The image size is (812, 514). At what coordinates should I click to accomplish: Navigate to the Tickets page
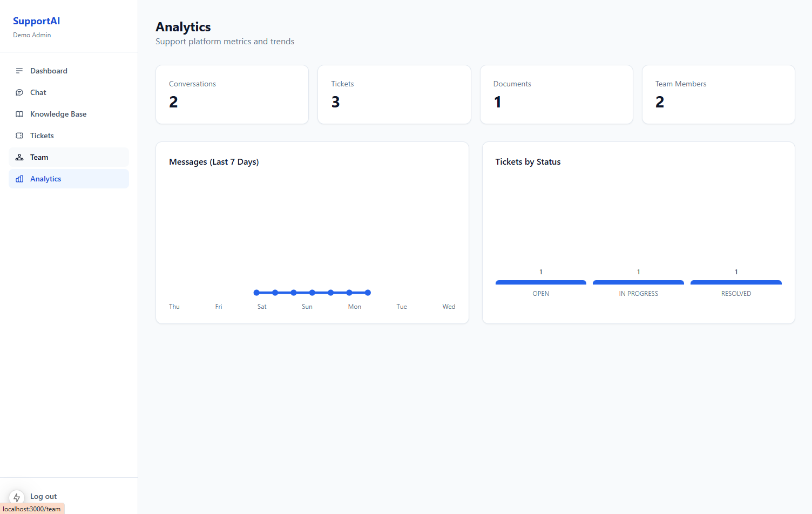pos(69,136)
